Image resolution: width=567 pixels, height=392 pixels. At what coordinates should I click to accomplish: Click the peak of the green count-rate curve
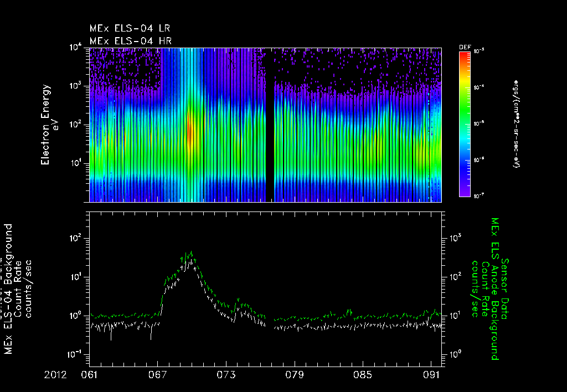[191, 252]
